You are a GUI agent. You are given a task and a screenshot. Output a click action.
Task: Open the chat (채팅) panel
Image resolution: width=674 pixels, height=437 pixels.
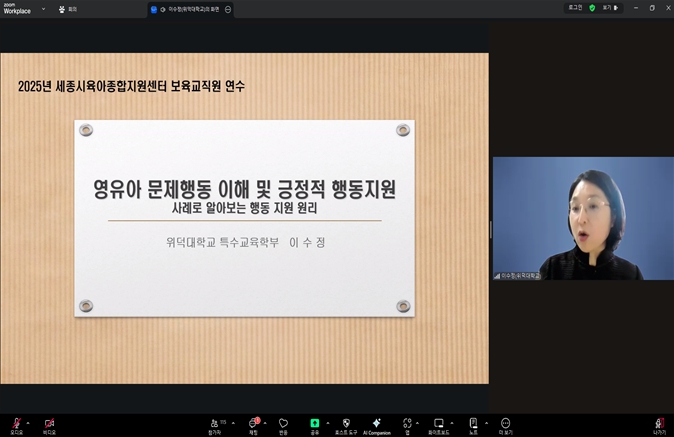click(253, 424)
